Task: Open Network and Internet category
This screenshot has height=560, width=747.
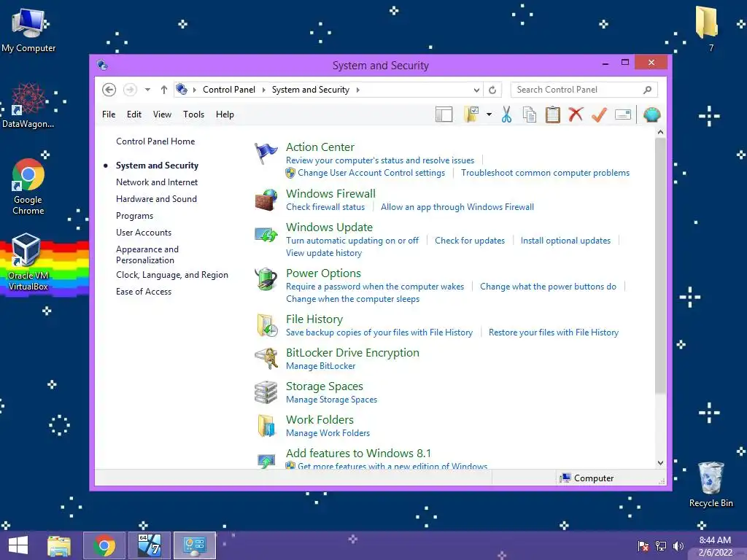Action: [x=157, y=182]
